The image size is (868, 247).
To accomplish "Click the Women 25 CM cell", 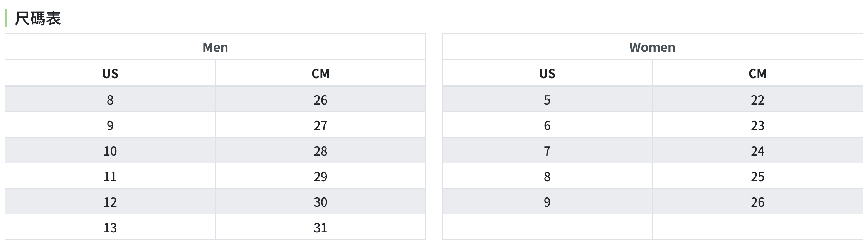I will pyautogui.click(x=757, y=177).
